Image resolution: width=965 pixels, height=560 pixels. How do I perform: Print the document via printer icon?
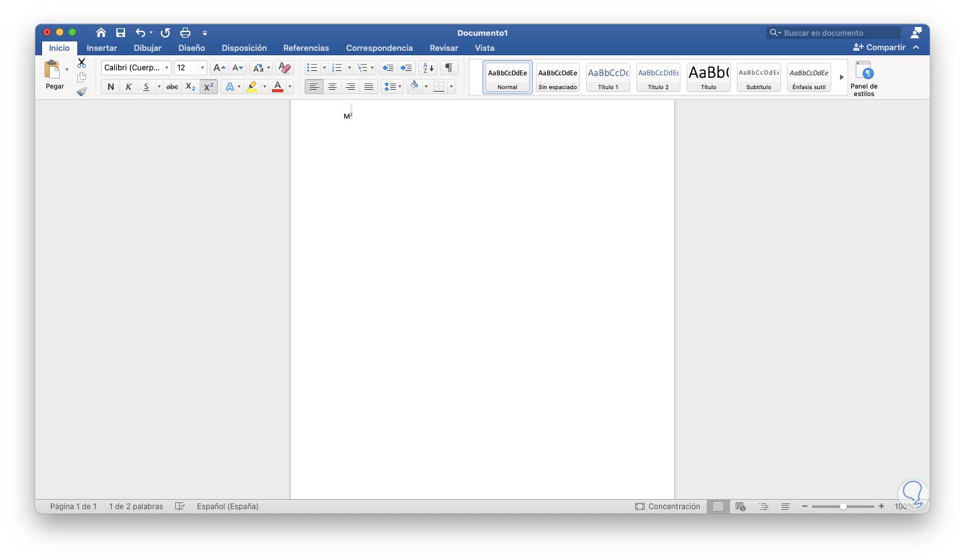click(x=185, y=33)
